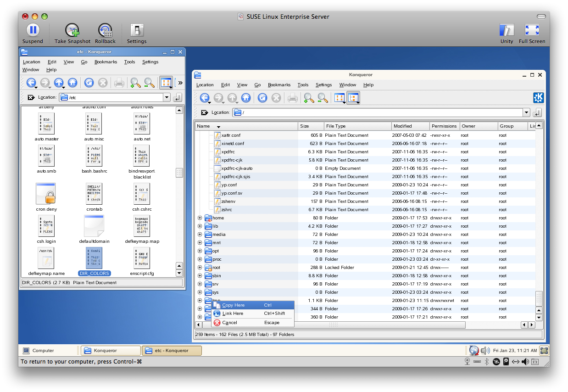
Task: Expand the opt folder node
Action: [200, 251]
